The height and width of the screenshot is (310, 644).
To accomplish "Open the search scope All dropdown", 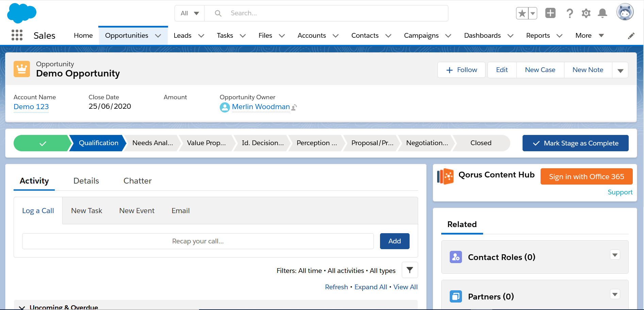I will point(189,13).
